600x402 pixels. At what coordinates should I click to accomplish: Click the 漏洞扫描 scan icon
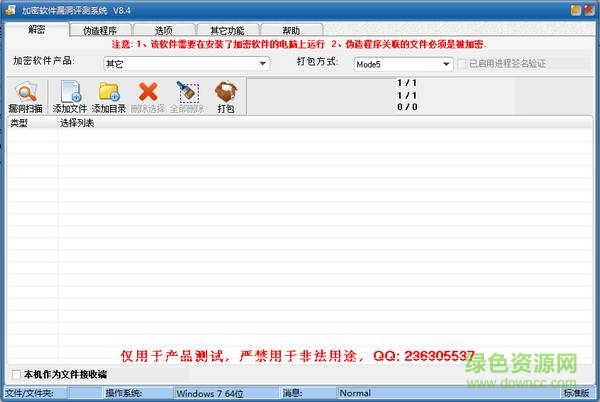point(24,93)
